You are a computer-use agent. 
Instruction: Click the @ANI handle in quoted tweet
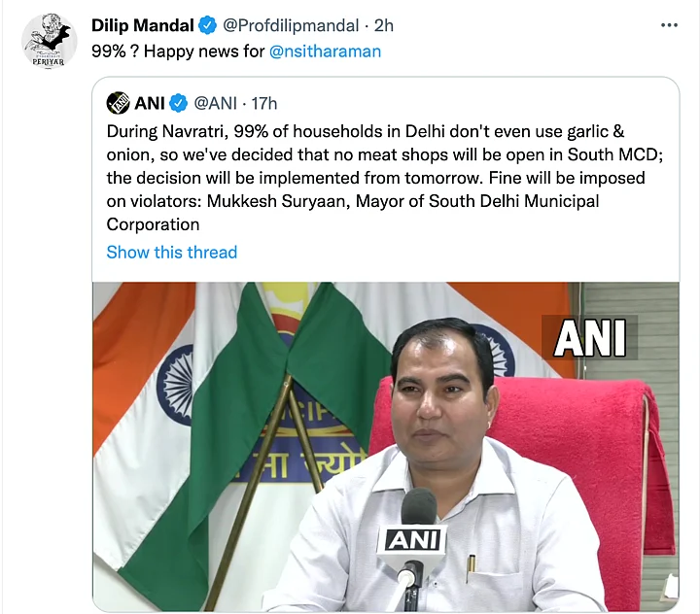[215, 104]
